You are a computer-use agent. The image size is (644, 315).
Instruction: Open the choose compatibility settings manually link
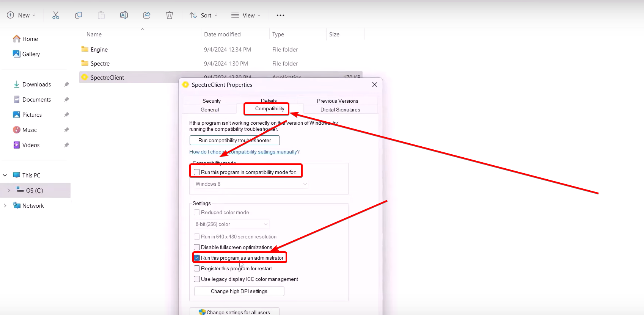245,152
